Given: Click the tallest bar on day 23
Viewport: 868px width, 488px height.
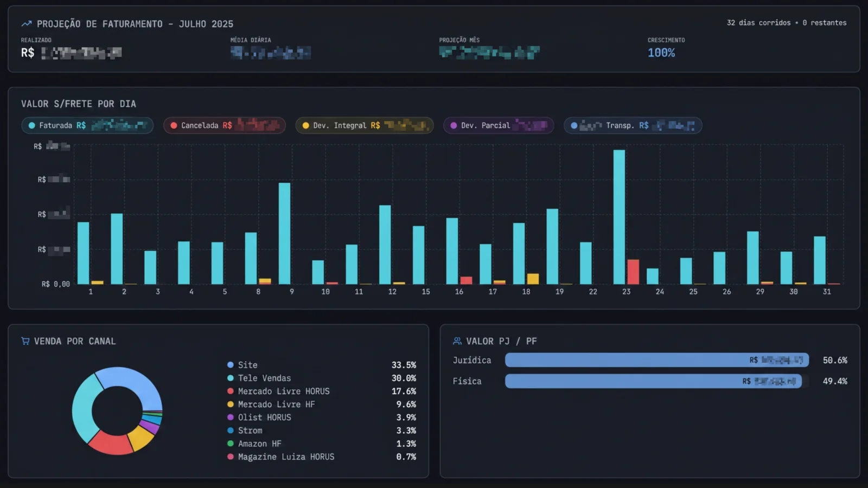Looking at the screenshot, I should [x=619, y=217].
